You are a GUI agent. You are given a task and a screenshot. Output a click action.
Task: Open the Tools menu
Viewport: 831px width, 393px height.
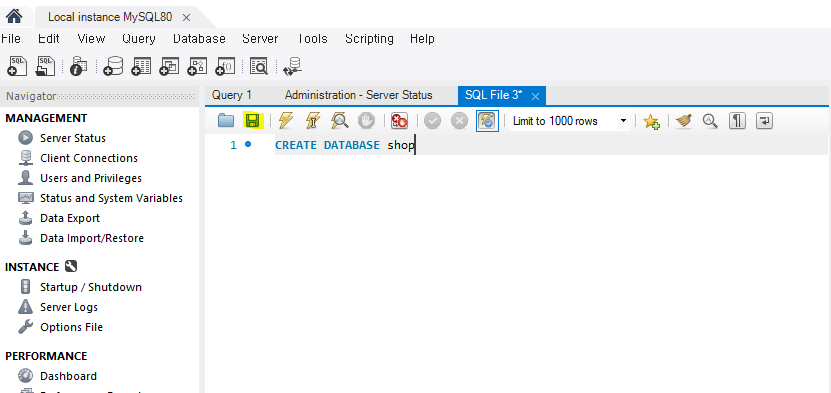tap(312, 39)
